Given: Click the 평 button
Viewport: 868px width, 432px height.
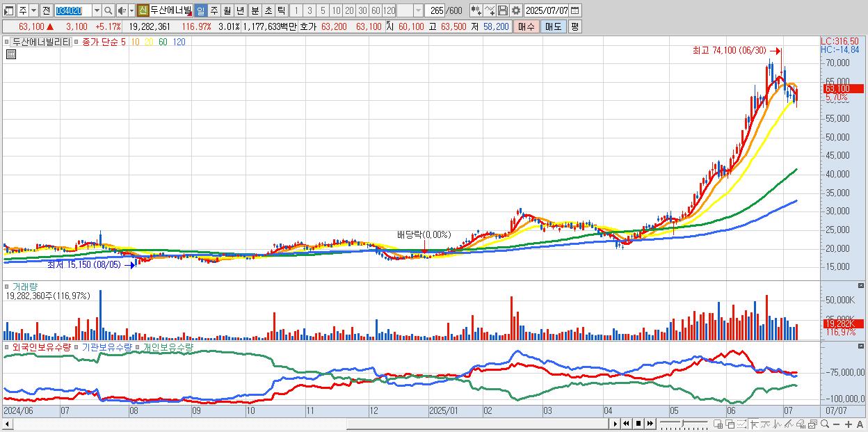Looking at the screenshot, I should [x=575, y=26].
